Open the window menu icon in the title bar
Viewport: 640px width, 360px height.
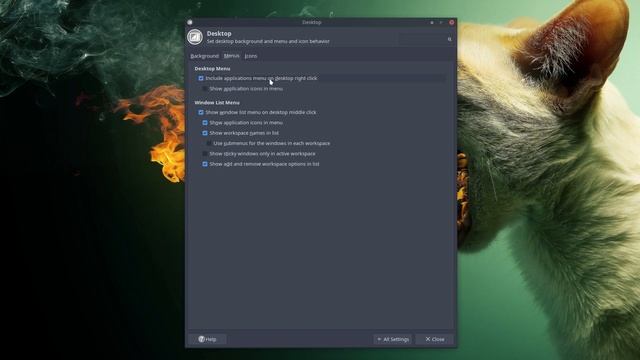[190, 22]
